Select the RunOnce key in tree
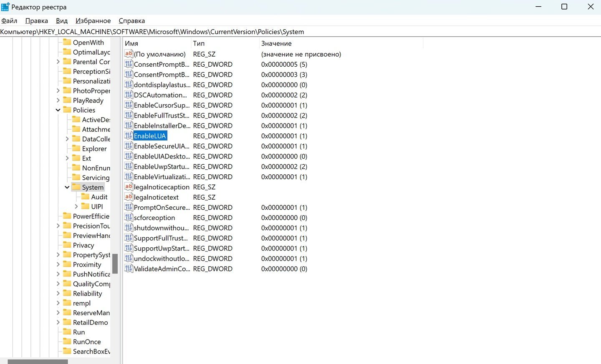 pos(87,341)
